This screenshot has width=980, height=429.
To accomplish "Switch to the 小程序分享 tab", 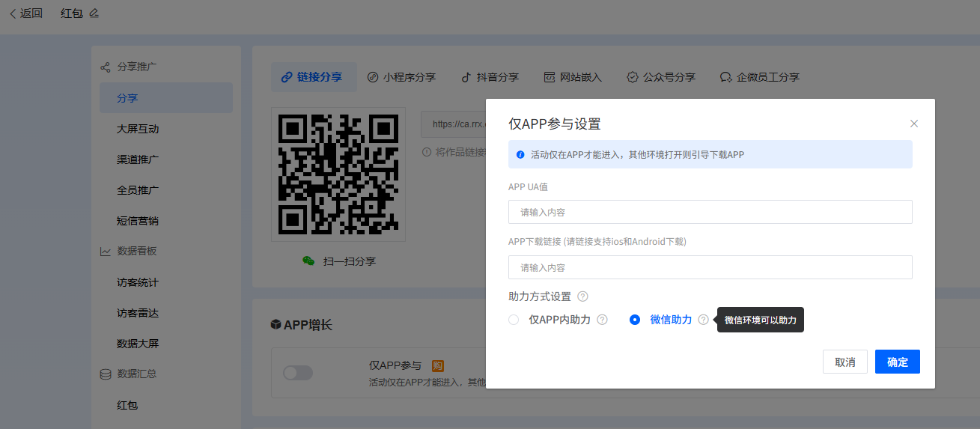I will tap(401, 77).
